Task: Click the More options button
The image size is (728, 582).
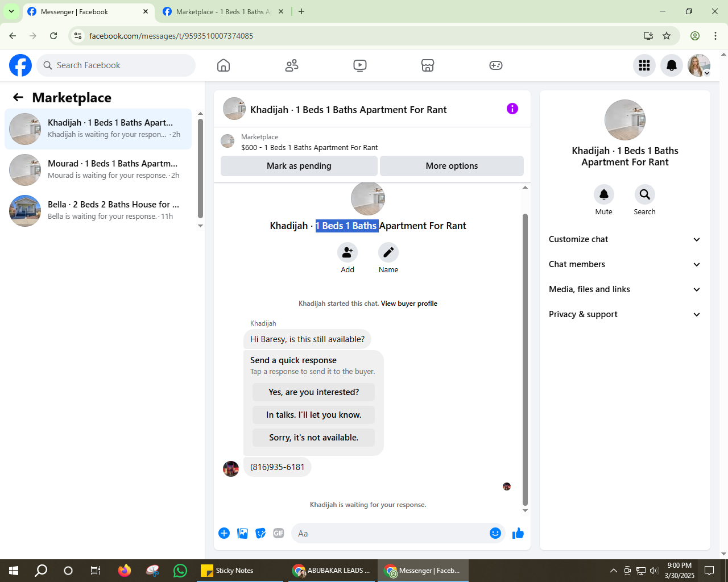Action: pyautogui.click(x=452, y=166)
